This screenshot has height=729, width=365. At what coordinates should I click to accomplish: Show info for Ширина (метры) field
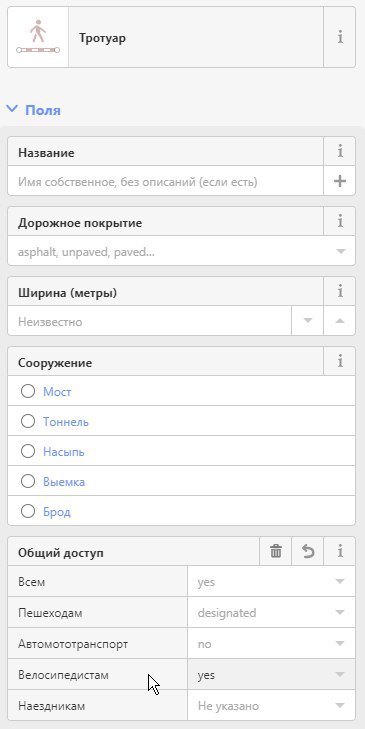tap(340, 292)
